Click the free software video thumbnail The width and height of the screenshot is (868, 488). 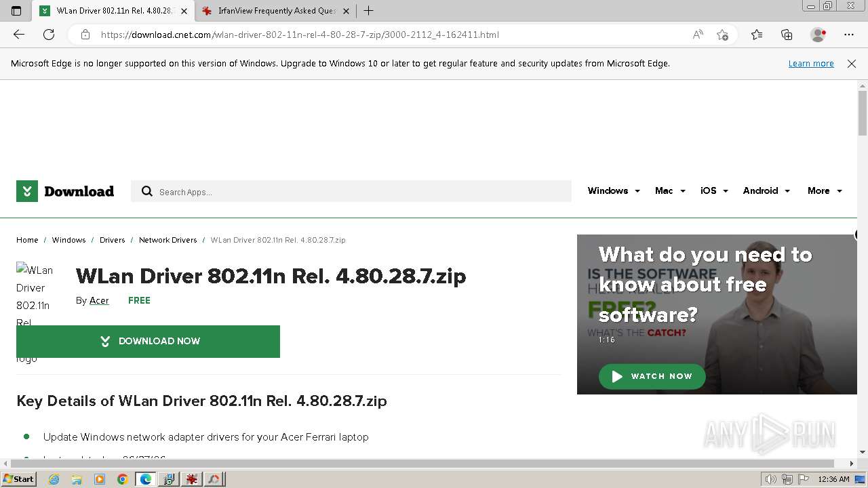717,314
